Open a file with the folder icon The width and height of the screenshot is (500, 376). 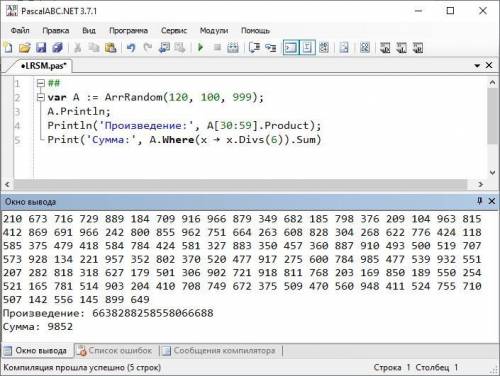click(24, 48)
